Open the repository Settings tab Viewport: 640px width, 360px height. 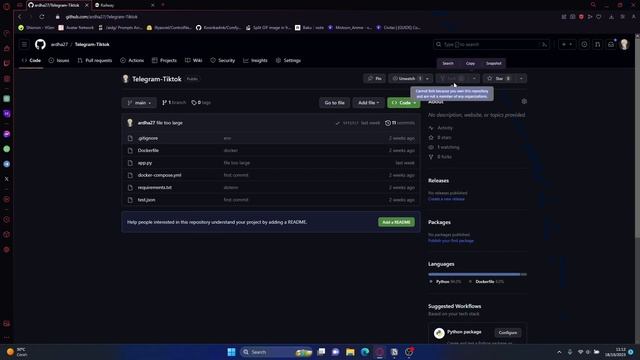point(288,60)
